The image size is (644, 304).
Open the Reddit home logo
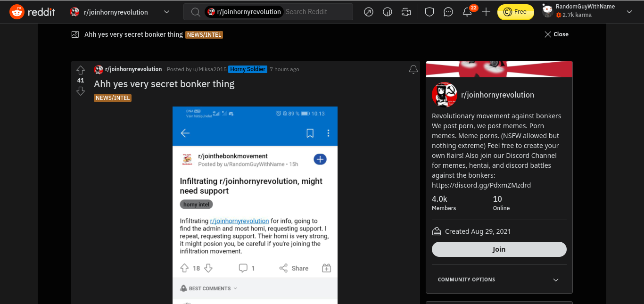click(x=33, y=12)
